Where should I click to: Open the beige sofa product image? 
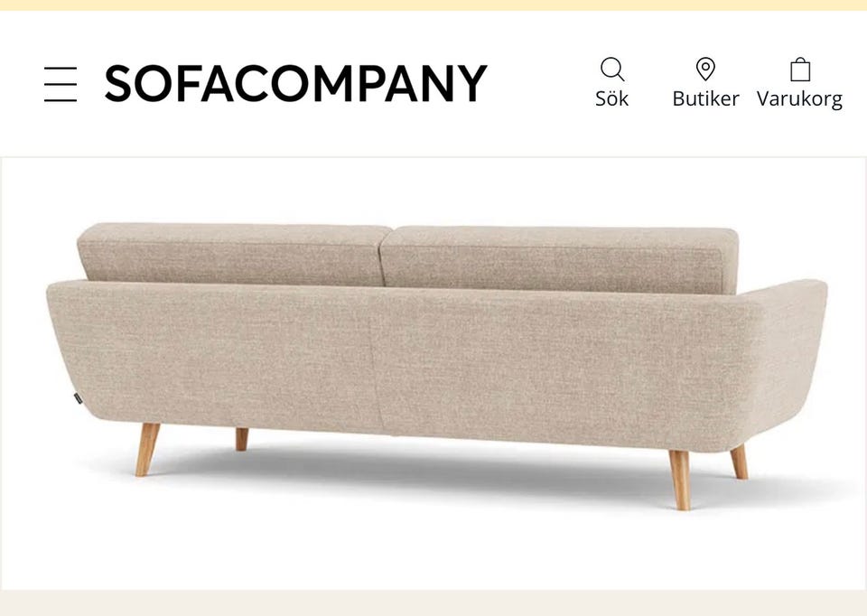[x=433, y=374]
